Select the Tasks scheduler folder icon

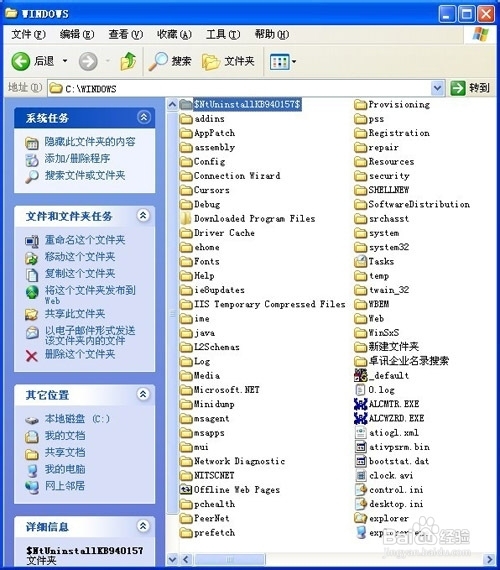pos(360,261)
